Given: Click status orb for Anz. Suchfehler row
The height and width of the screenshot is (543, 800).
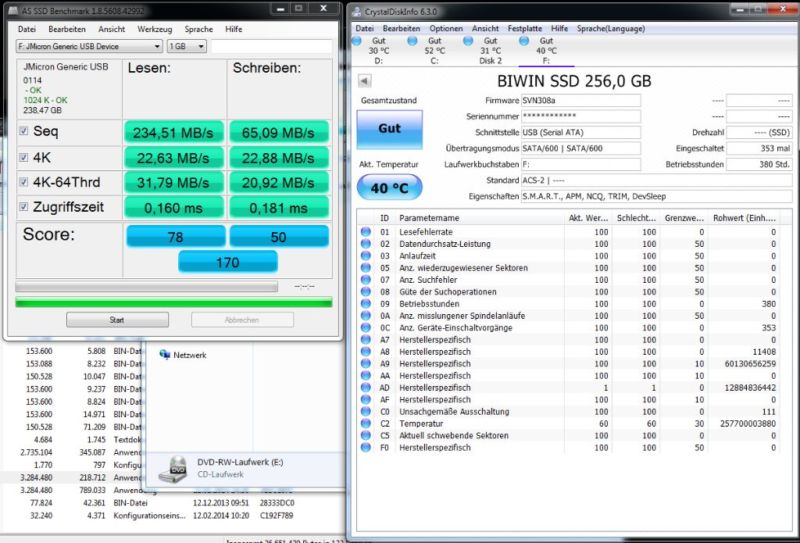Looking at the screenshot, I should [x=365, y=280].
